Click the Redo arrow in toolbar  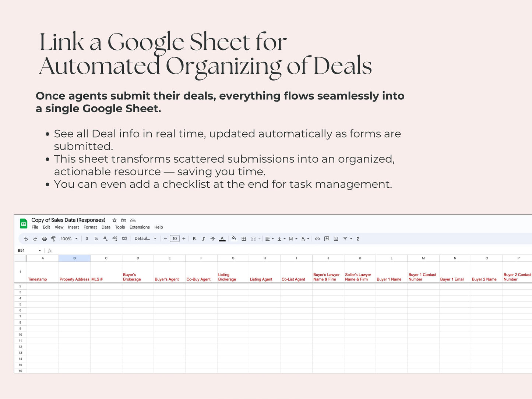35,239
